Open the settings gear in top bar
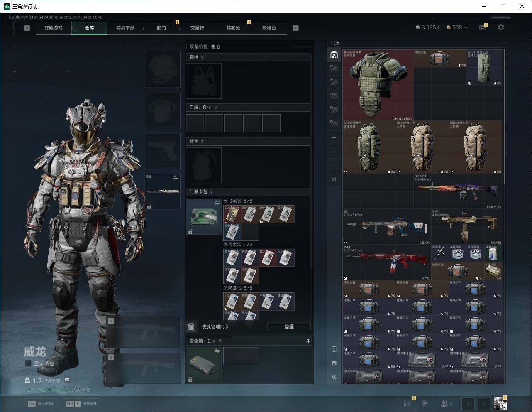Screen dimensions: 532x412 [501, 27]
